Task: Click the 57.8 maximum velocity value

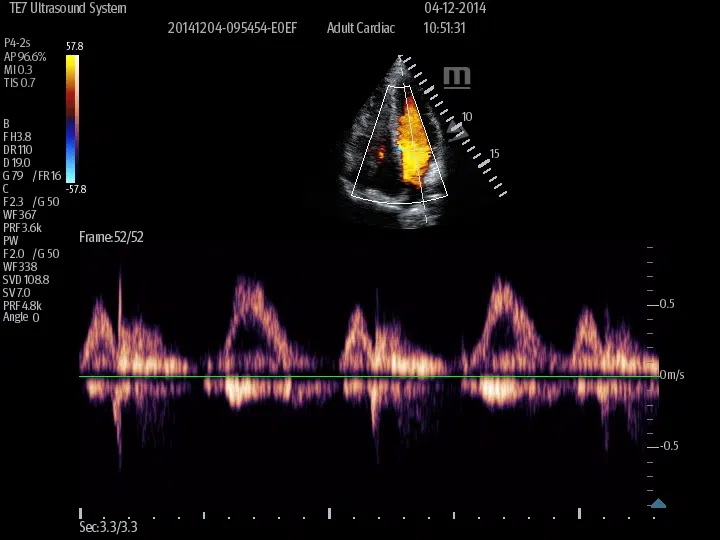Action: 75,47
